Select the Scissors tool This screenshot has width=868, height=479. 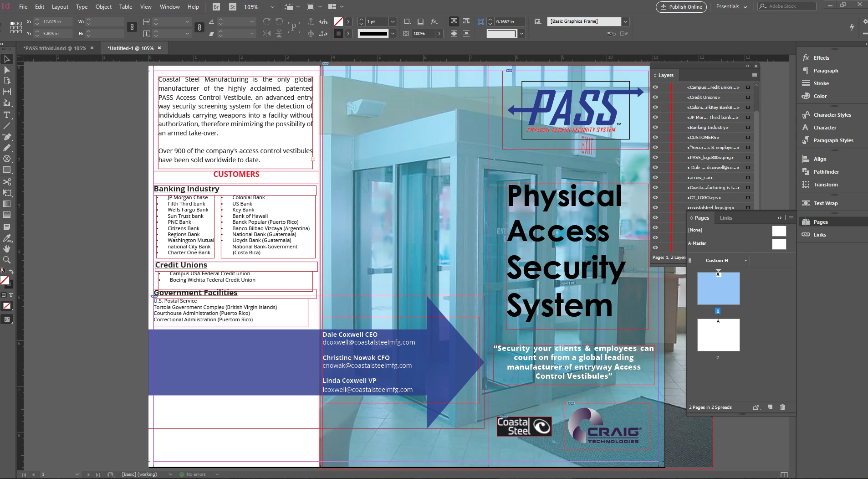pyautogui.click(x=7, y=182)
